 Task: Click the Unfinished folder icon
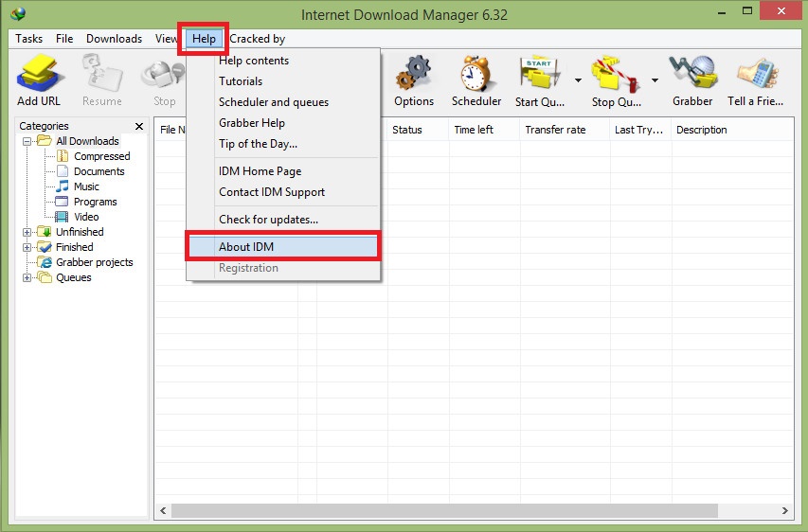pos(45,232)
